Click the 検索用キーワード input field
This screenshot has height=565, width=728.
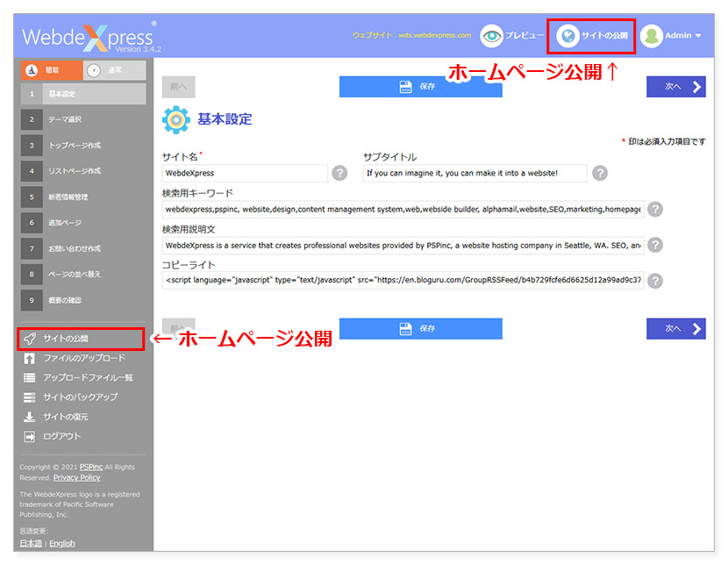coord(403,210)
